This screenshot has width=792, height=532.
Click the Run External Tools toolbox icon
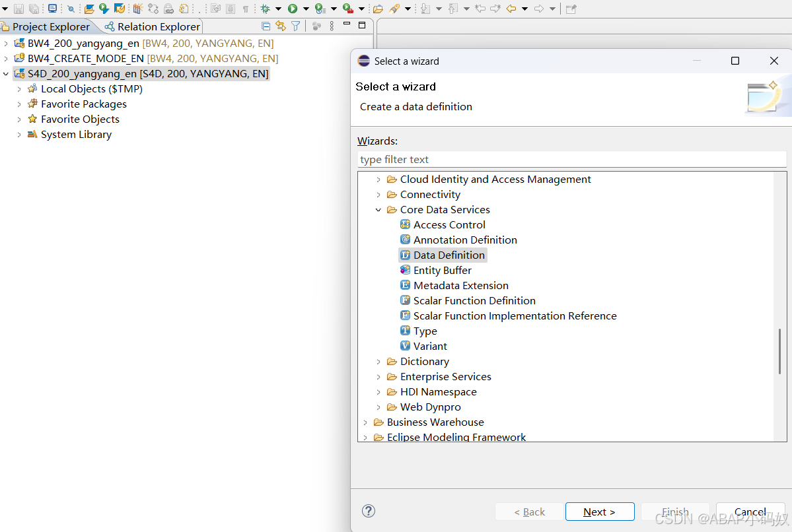click(347, 9)
